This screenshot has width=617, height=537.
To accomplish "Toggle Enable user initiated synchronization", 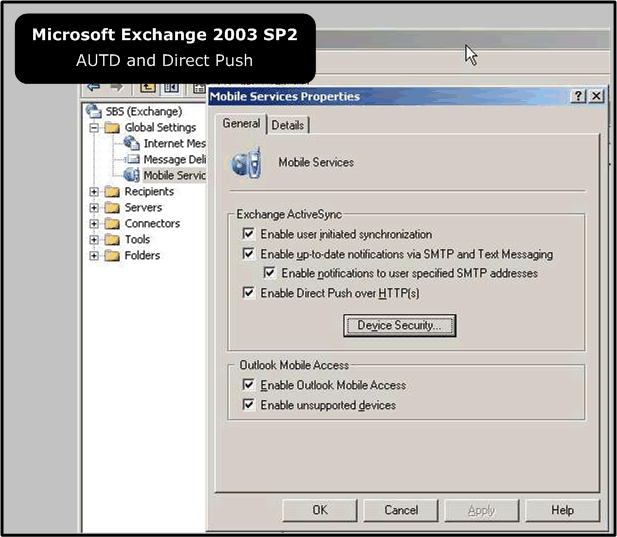I will click(x=248, y=234).
